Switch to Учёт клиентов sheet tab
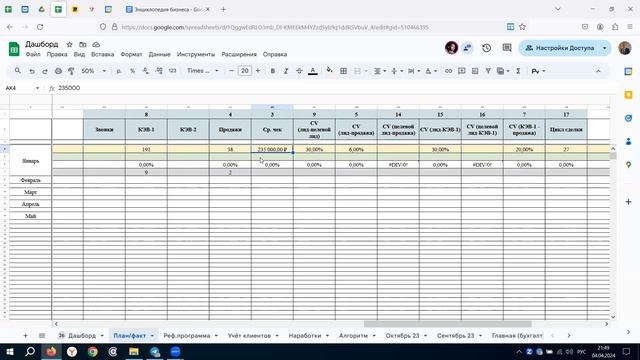The height and width of the screenshot is (360, 640). coord(249,336)
